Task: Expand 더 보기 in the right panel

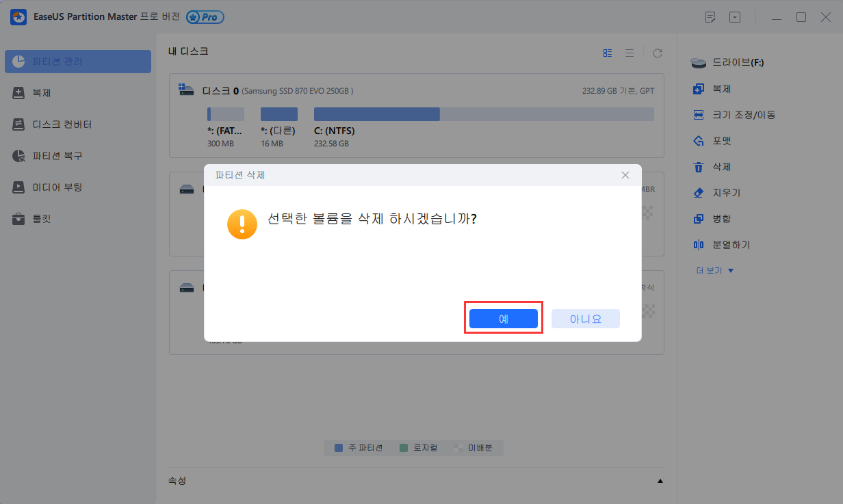Action: (x=714, y=271)
